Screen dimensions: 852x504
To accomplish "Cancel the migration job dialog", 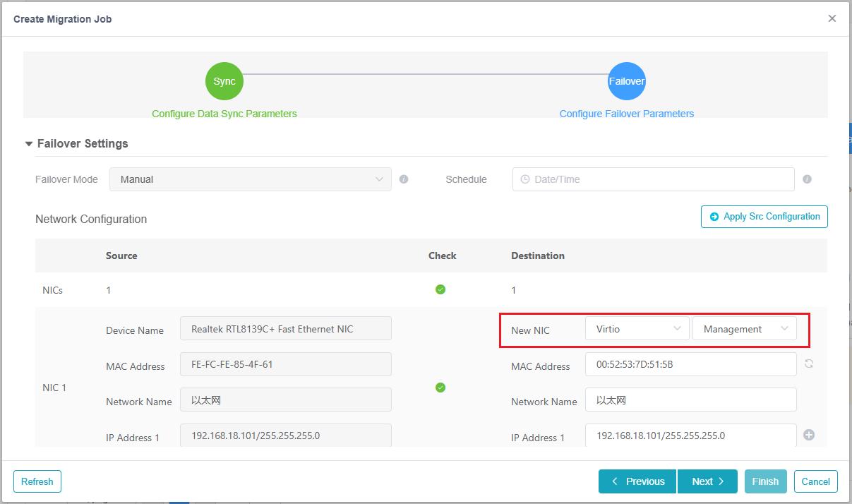I will [x=816, y=481].
